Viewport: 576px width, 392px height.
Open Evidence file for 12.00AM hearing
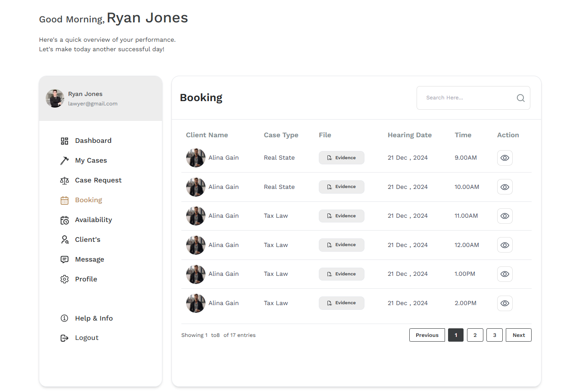click(x=342, y=245)
